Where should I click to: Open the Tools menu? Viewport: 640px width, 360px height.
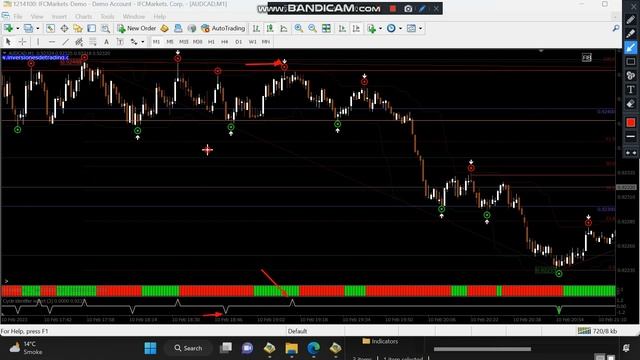(107, 16)
